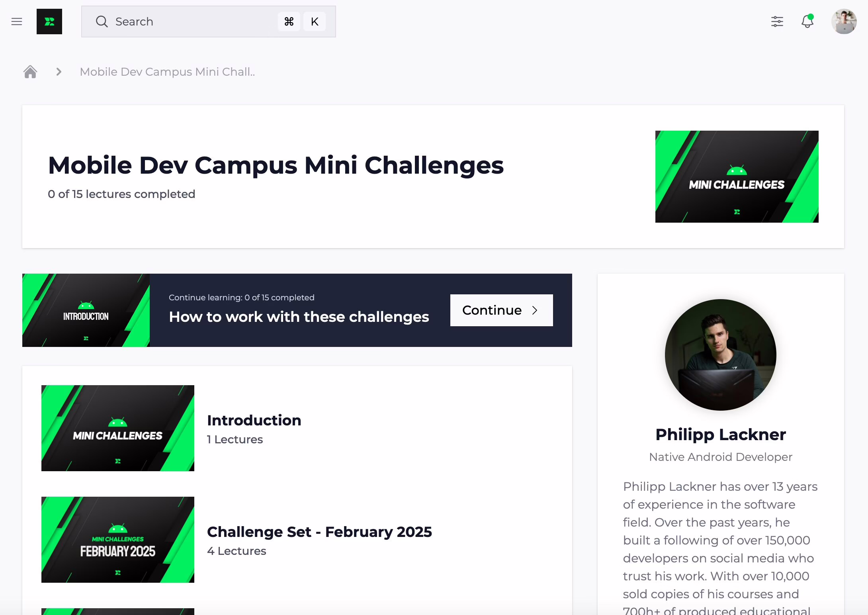Image resolution: width=868 pixels, height=615 pixels.
Task: Click the February 2025 section thumbnail
Action: coord(118,540)
